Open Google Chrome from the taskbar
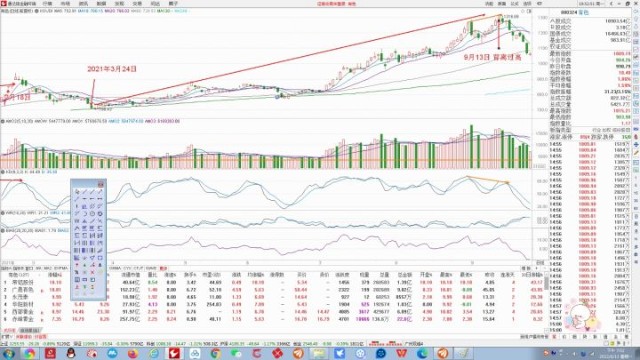The height and width of the screenshot is (360, 640). [216, 353]
